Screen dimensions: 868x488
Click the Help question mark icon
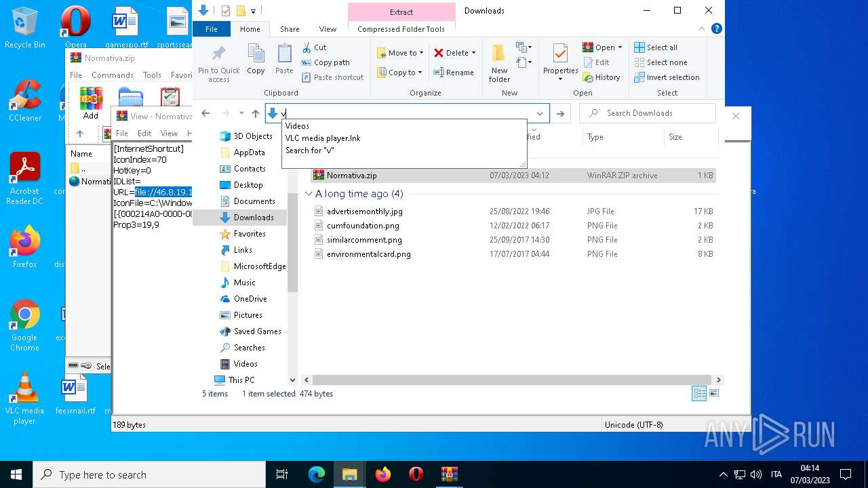716,29
